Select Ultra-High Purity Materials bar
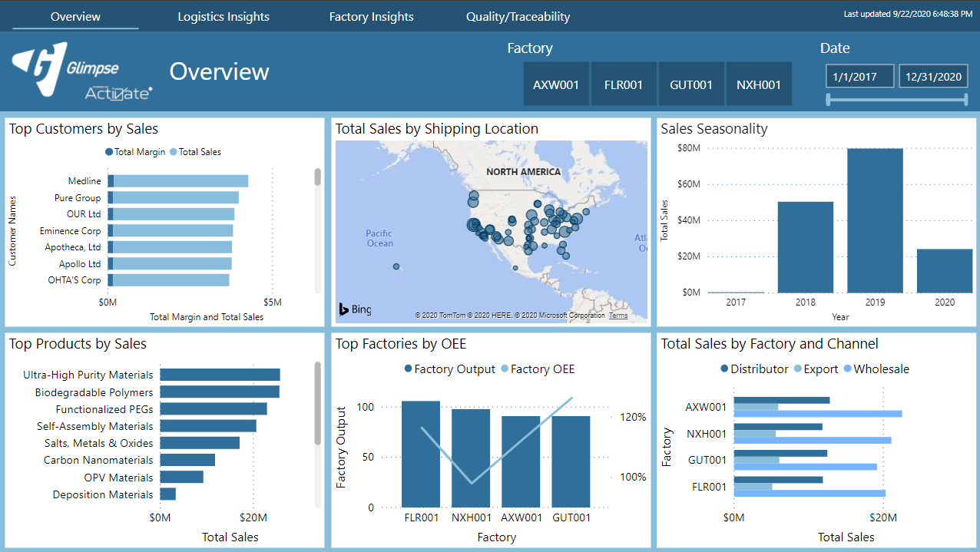Screen dimensions: 980x552 220,375
